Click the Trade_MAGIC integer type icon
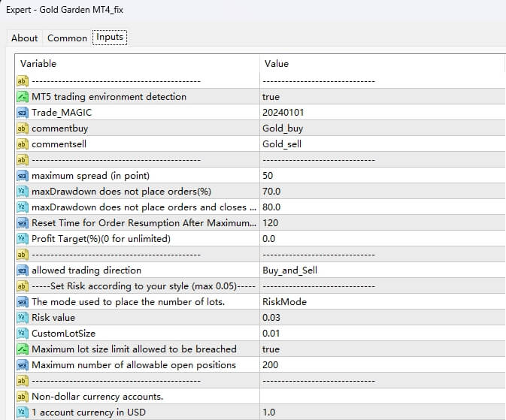Screen dimensions: 506x420 pos(23,112)
